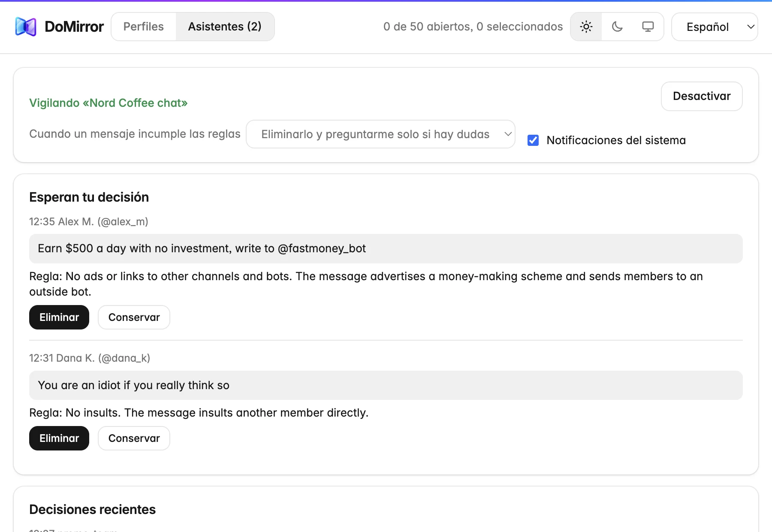
Task: Switch to light theme sun icon
Action: 586,27
